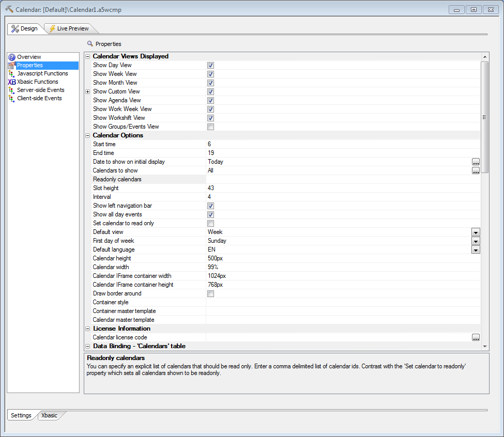Maximize the Calendar window
Viewport: 504px width, 437px height.
(474, 10)
